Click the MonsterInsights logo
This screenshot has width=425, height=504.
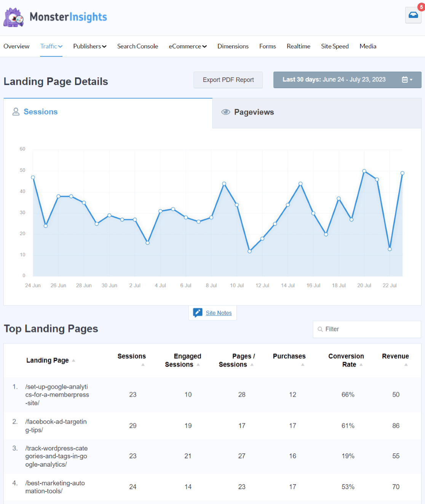pyautogui.click(x=55, y=17)
